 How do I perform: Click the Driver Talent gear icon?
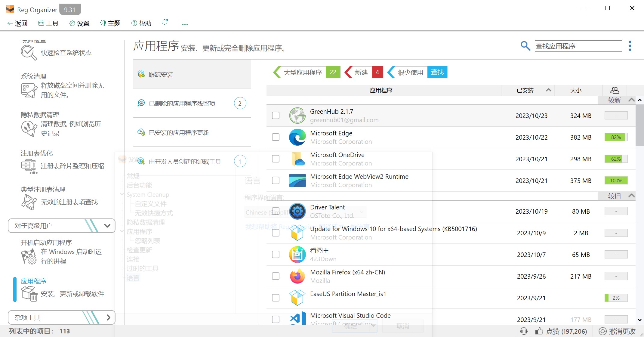click(x=297, y=211)
